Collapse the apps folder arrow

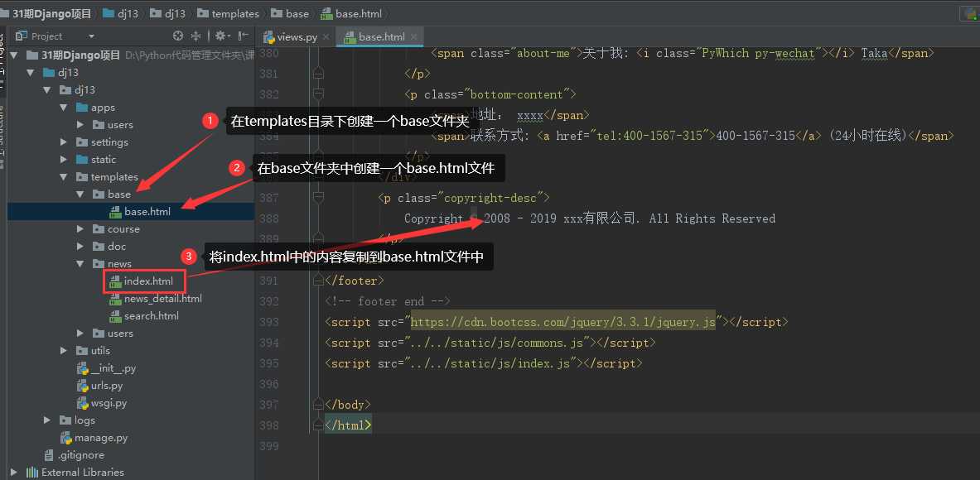pos(63,108)
